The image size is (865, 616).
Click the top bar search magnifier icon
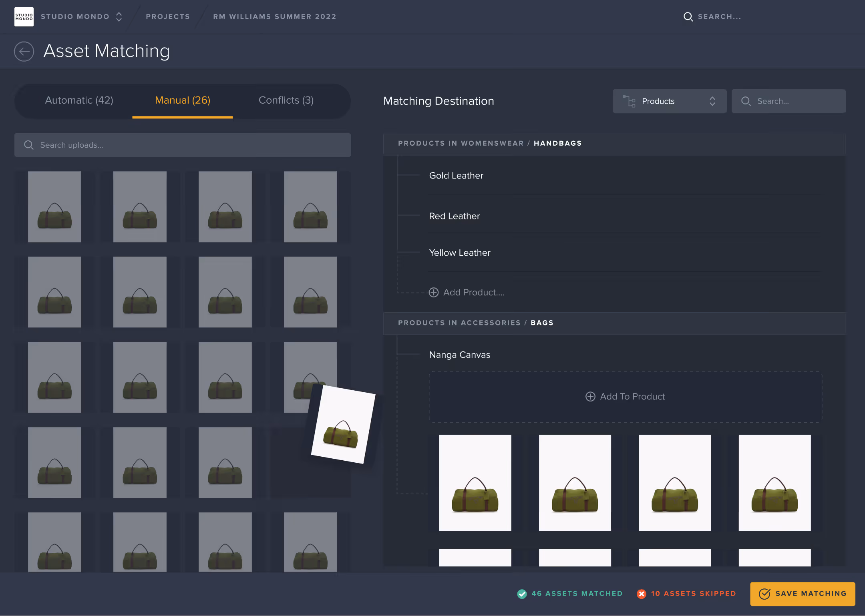[x=688, y=17]
